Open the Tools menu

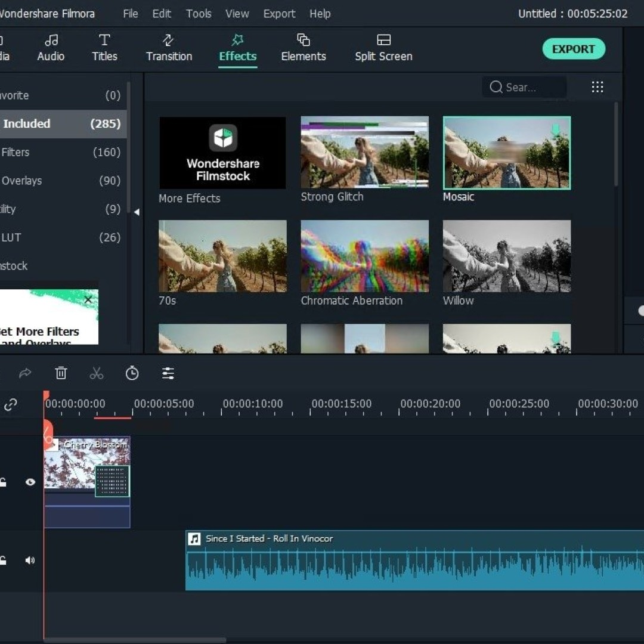coord(198,14)
